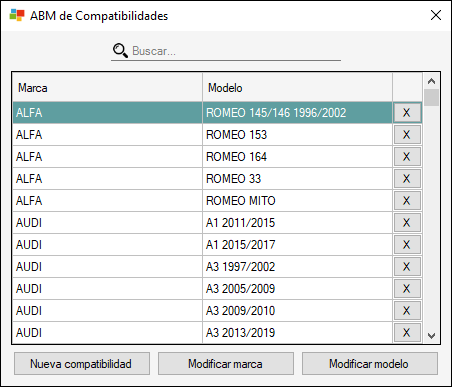Viewport: 452px width, 387px height.
Task: Click the Modificar modelo button
Action: pos(370,364)
